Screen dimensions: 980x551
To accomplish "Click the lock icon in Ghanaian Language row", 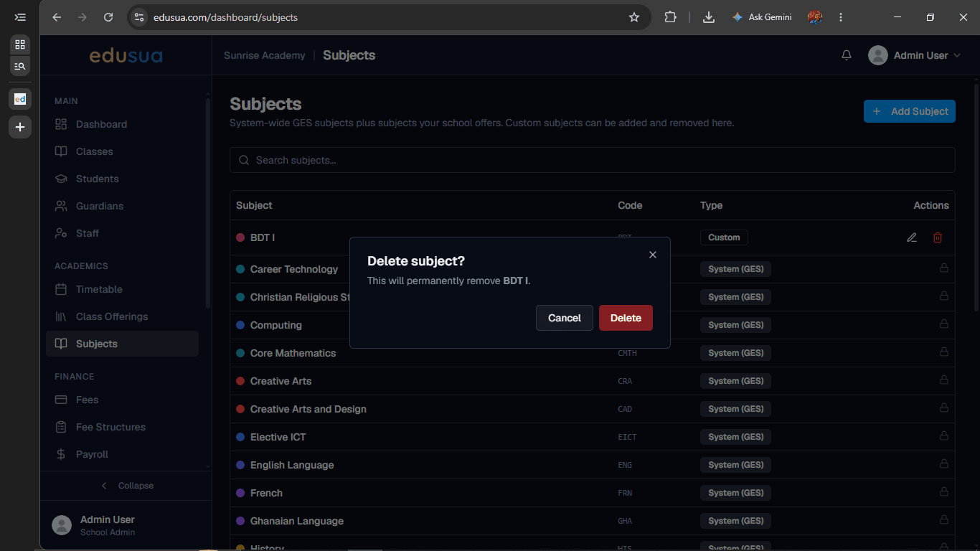I will (x=943, y=520).
